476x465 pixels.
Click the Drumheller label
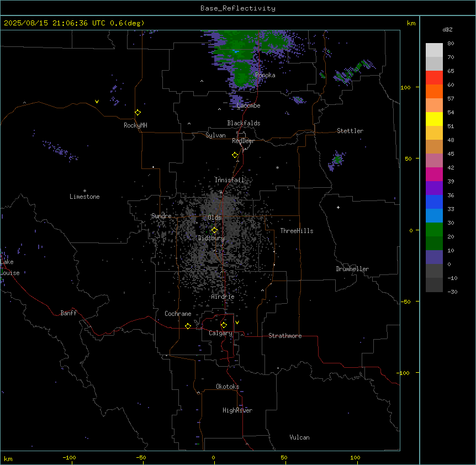coord(352,269)
